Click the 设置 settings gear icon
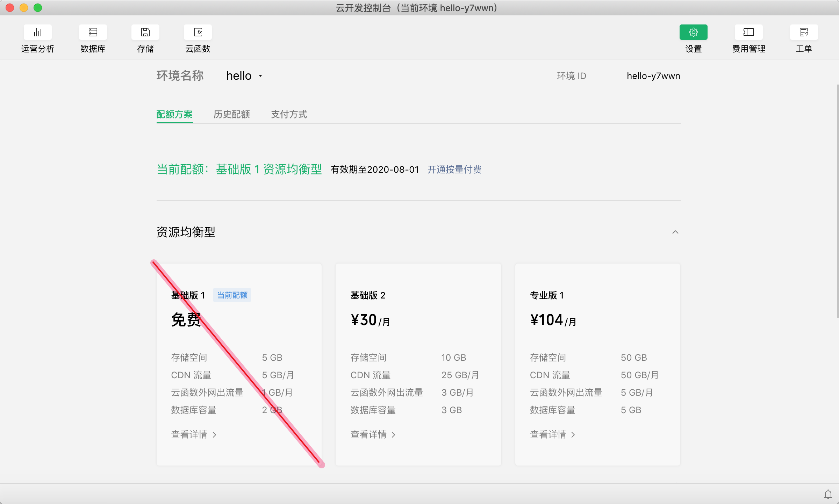Screen dimensions: 839x504 point(693,33)
